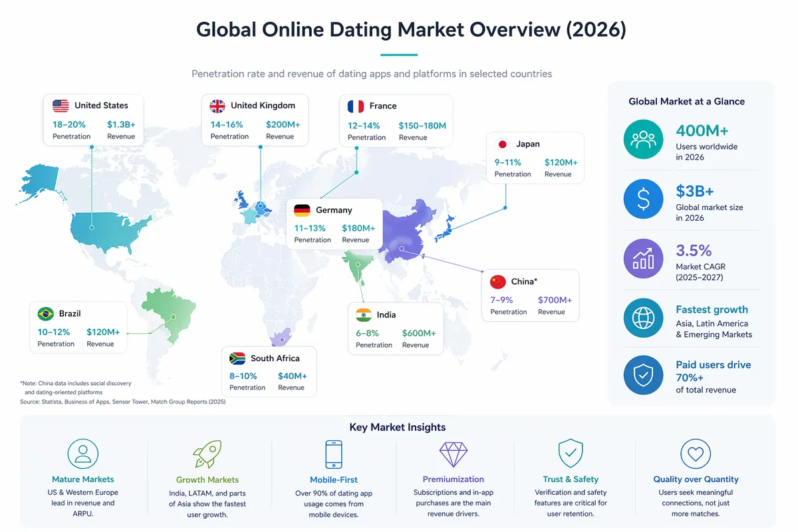Screen dimensions: 798x532
Task: Click the 'Fastest growth' label
Action: tap(712, 310)
